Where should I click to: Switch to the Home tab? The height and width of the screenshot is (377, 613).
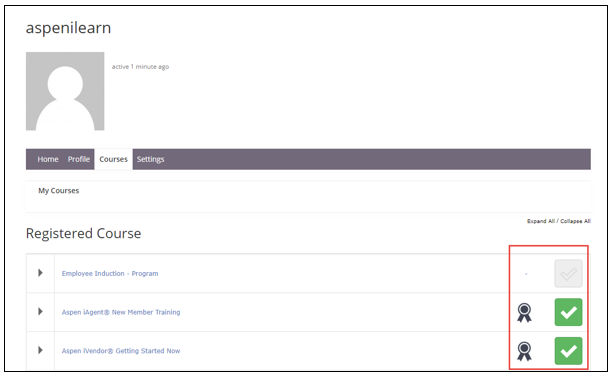48,159
